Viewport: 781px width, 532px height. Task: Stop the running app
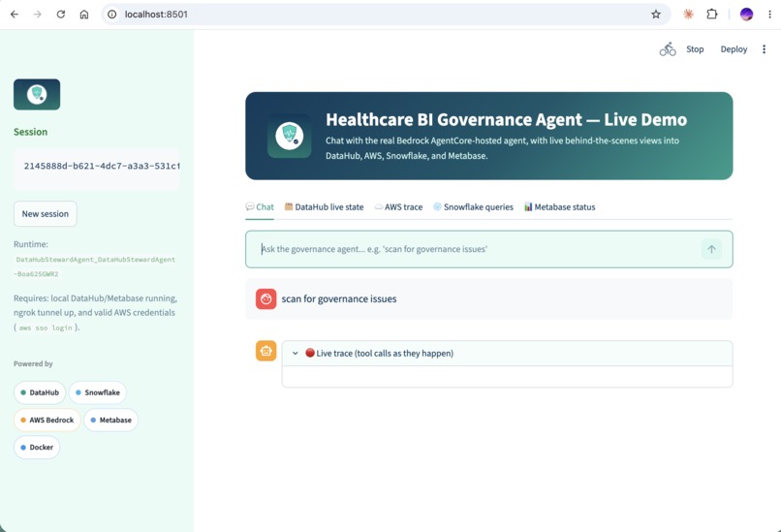695,48
